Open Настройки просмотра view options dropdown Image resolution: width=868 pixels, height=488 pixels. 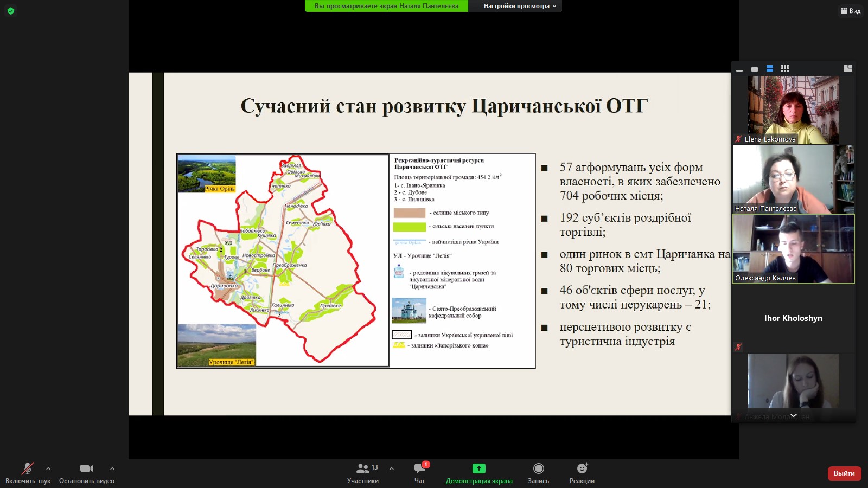pos(520,6)
